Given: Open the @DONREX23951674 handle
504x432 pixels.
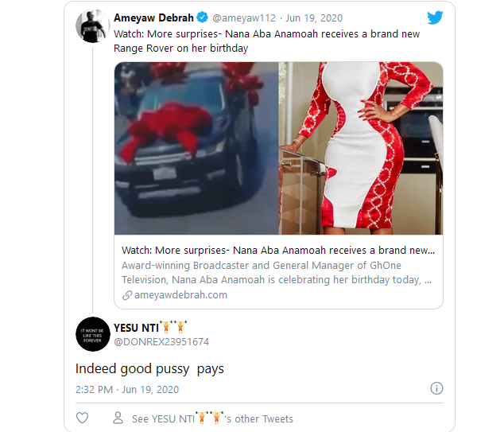Looking at the screenshot, I should (x=161, y=342).
